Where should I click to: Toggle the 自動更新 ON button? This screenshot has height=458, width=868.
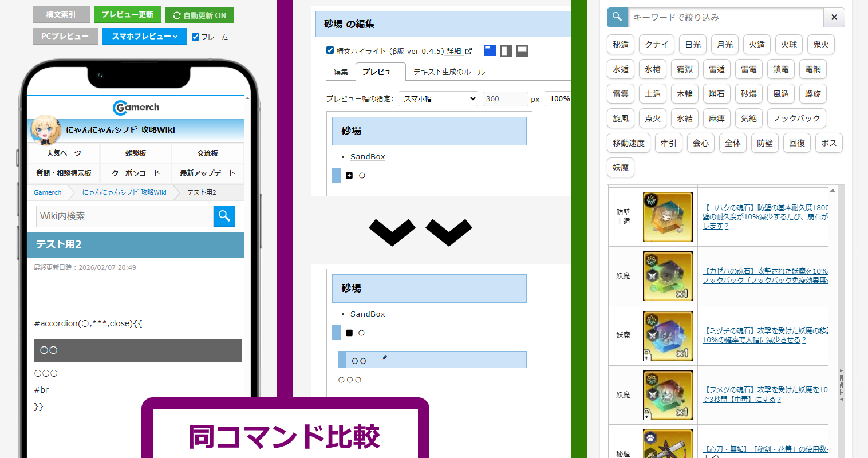(199, 15)
